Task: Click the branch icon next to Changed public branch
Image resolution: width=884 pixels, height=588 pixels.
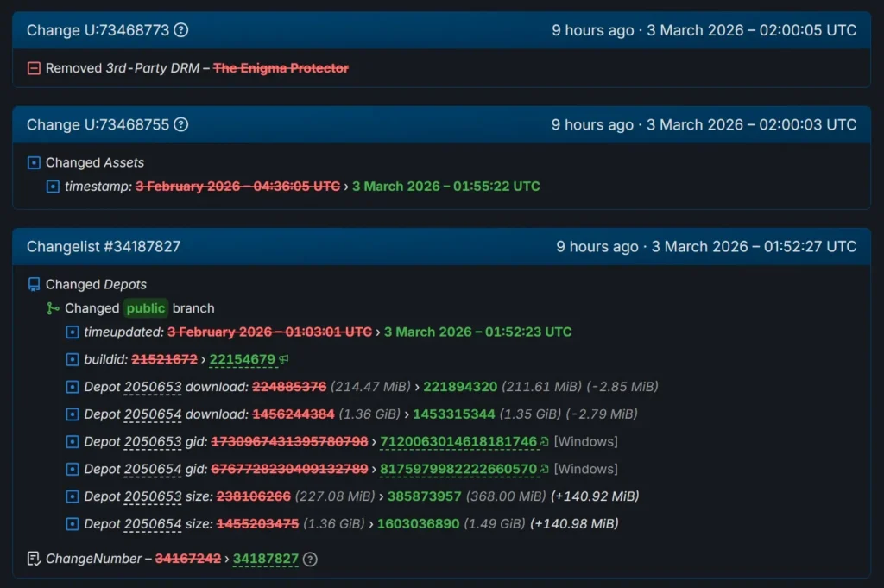Action: tap(52, 307)
